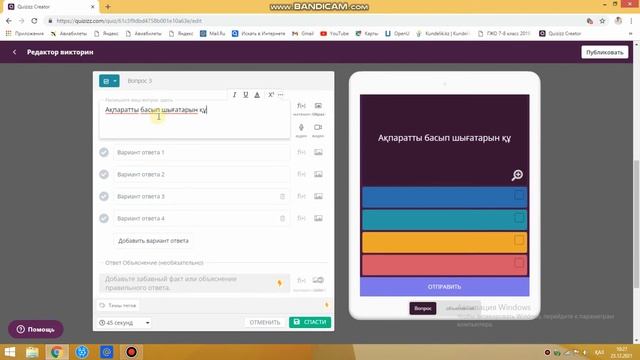
Task: Insert equation for answer option 2
Action: [301, 174]
